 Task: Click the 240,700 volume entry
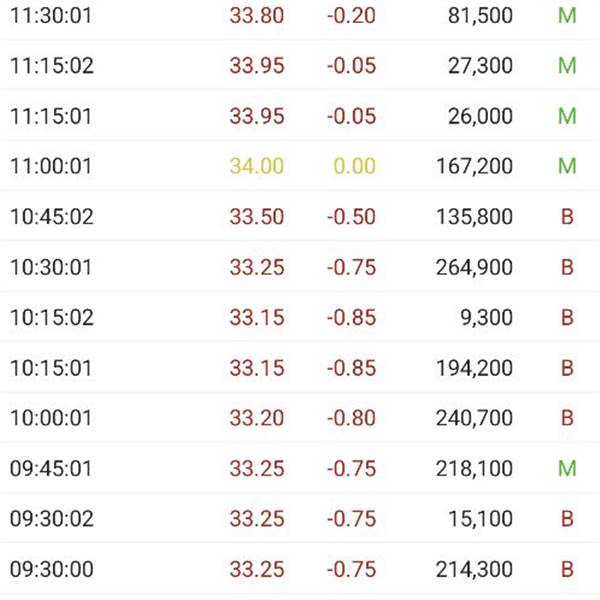[474, 418]
